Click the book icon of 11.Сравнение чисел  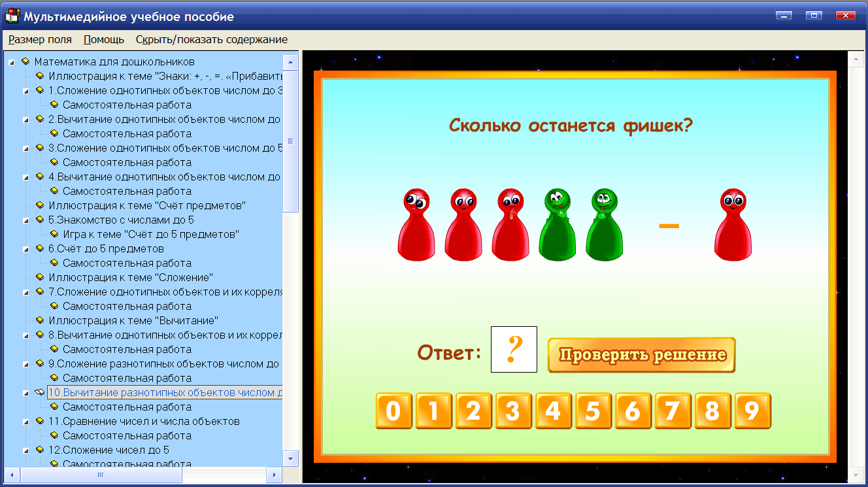coord(40,421)
